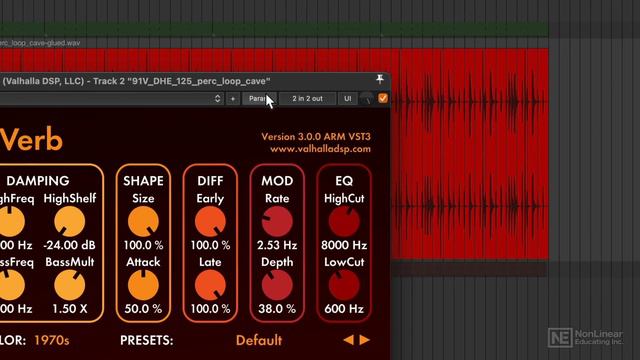Select the 38.0 % Depth value
This screenshot has width=640, height=360.
pos(277,309)
